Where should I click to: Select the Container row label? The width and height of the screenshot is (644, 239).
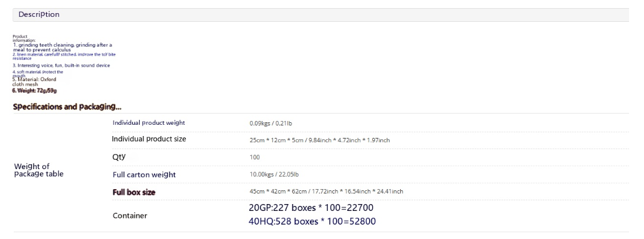pos(130,215)
